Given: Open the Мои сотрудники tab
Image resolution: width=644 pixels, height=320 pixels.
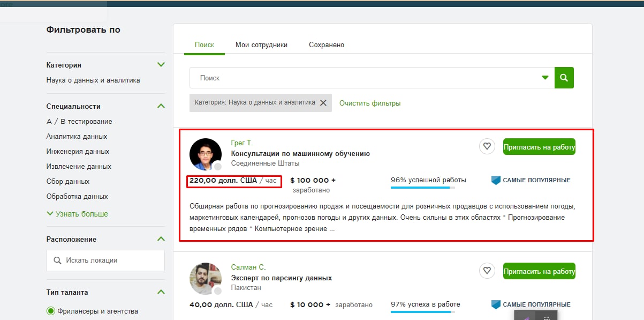Looking at the screenshot, I should (261, 45).
